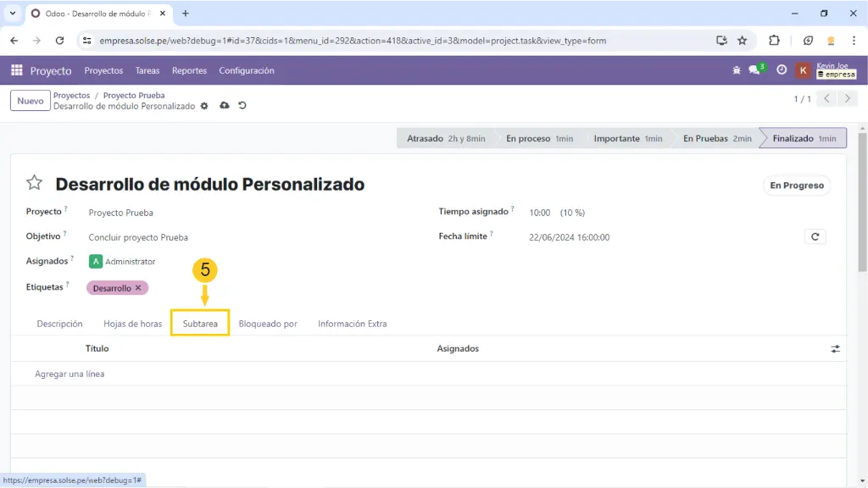Click Agregar una línea link

coord(70,374)
